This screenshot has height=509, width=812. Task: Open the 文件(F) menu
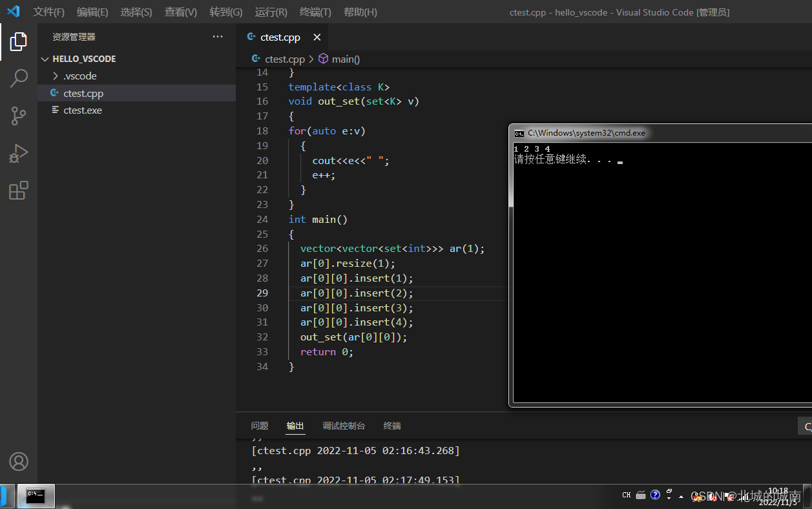click(49, 12)
